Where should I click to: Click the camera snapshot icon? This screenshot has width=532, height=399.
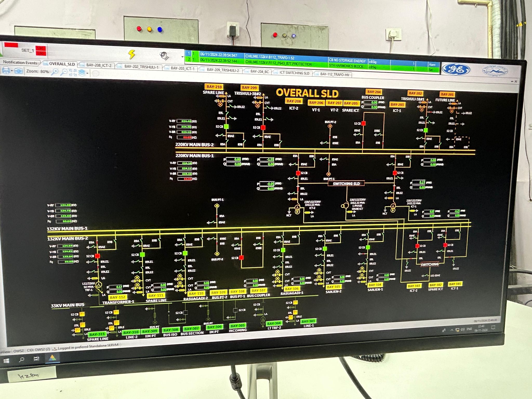coord(18,71)
